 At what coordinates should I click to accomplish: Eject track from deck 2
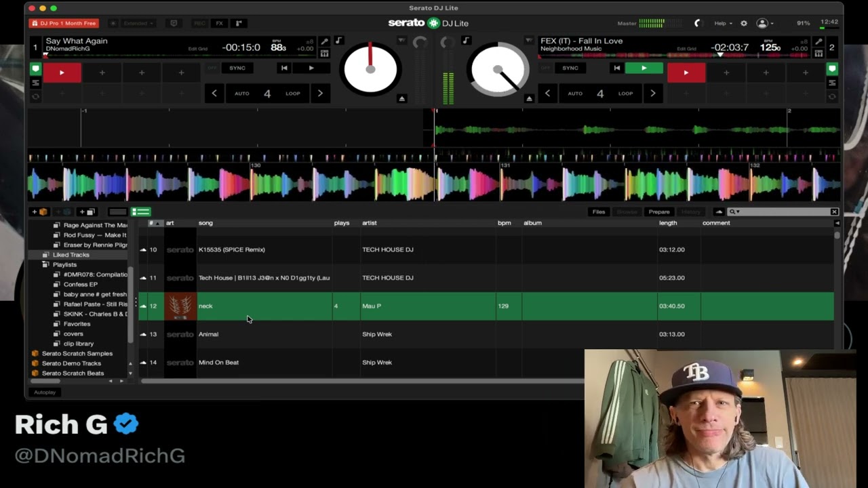[529, 99]
